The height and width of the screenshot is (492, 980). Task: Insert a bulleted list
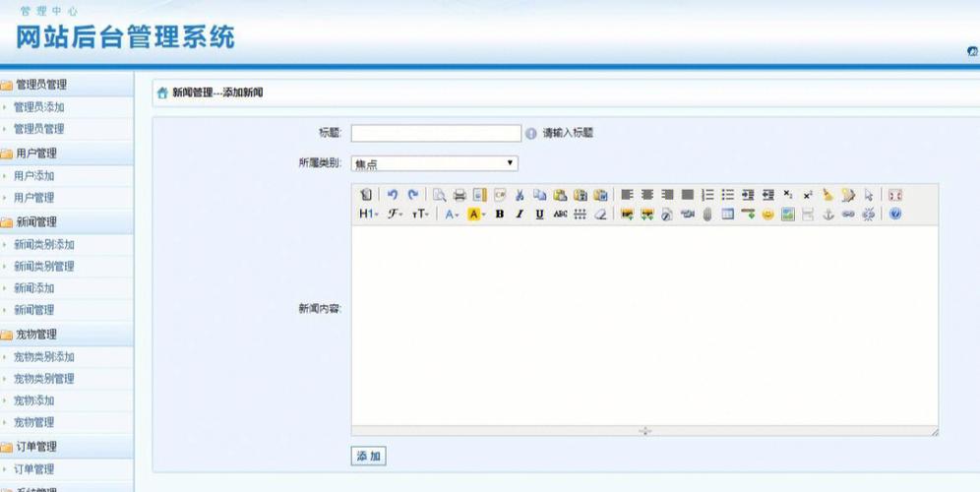tap(727, 195)
